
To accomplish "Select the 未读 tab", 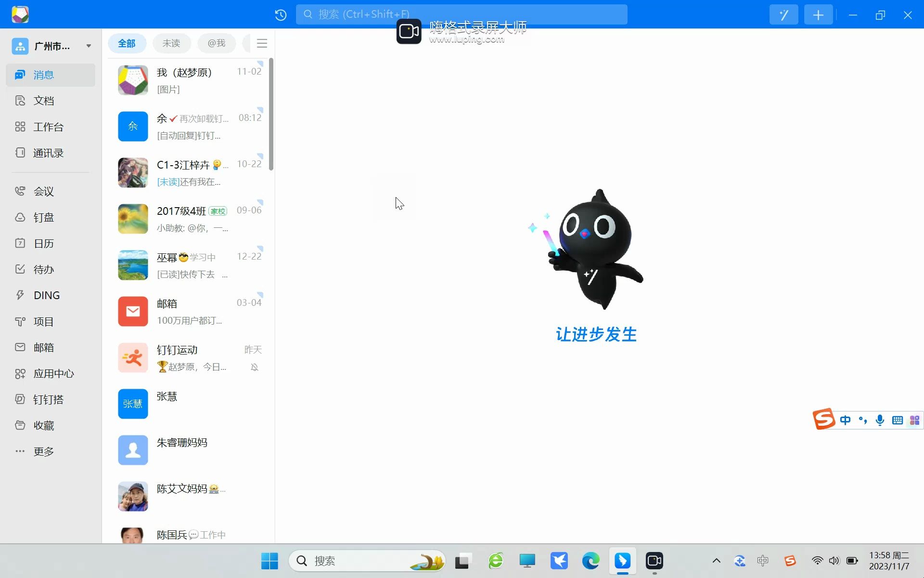I will point(171,43).
